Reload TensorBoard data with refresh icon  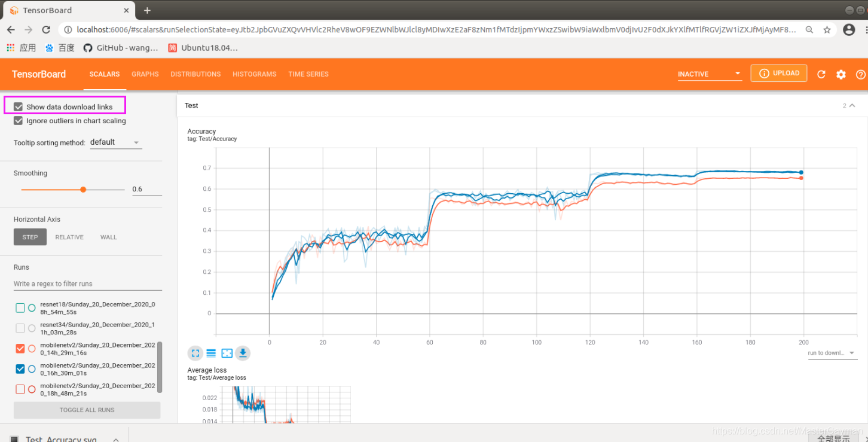[821, 74]
